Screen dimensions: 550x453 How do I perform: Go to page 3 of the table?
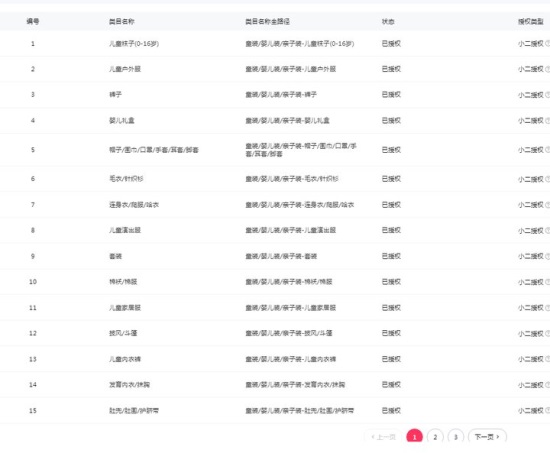(x=456, y=437)
